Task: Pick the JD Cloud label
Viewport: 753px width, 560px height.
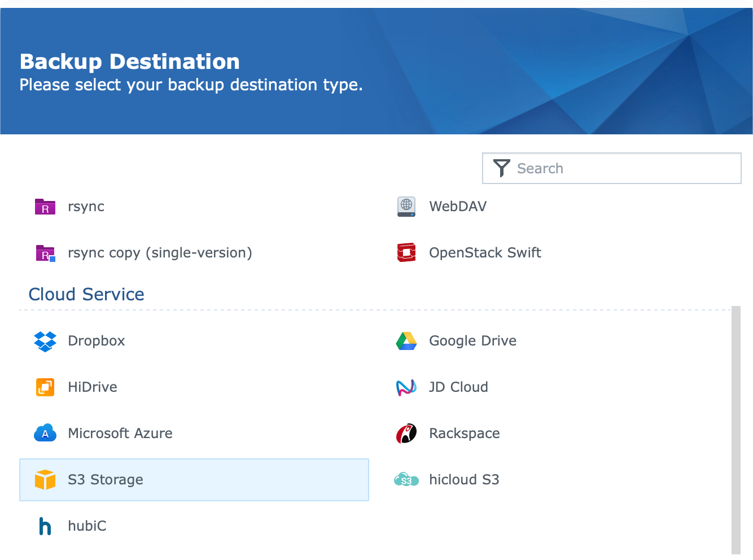Action: (458, 387)
